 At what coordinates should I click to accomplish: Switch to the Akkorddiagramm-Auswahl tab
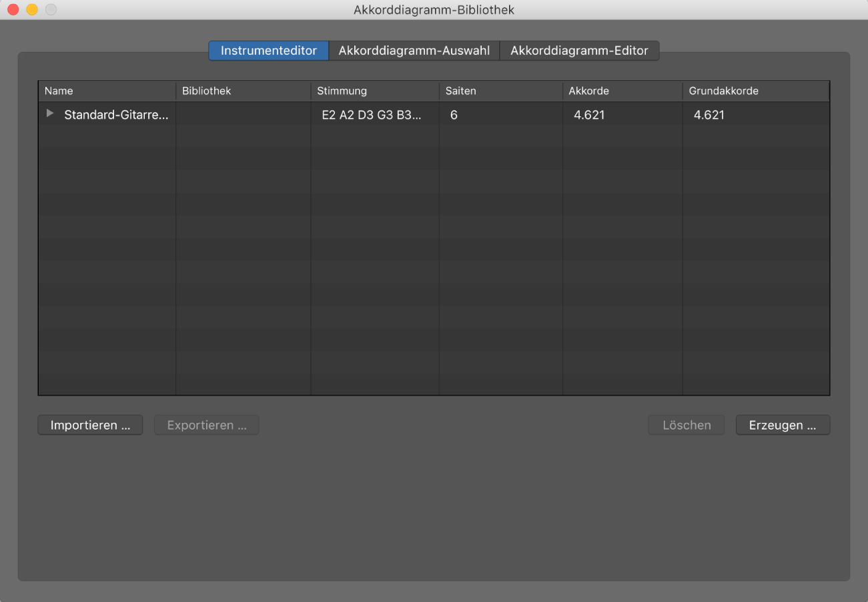point(414,51)
